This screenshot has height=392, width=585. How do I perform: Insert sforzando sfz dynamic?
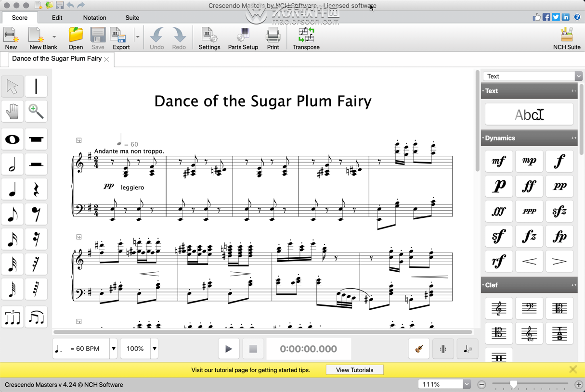(559, 211)
